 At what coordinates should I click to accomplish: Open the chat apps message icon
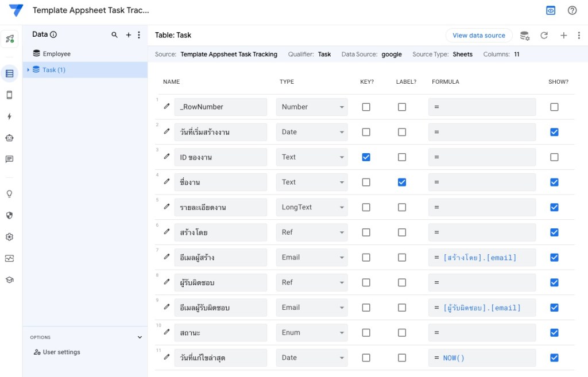click(10, 160)
